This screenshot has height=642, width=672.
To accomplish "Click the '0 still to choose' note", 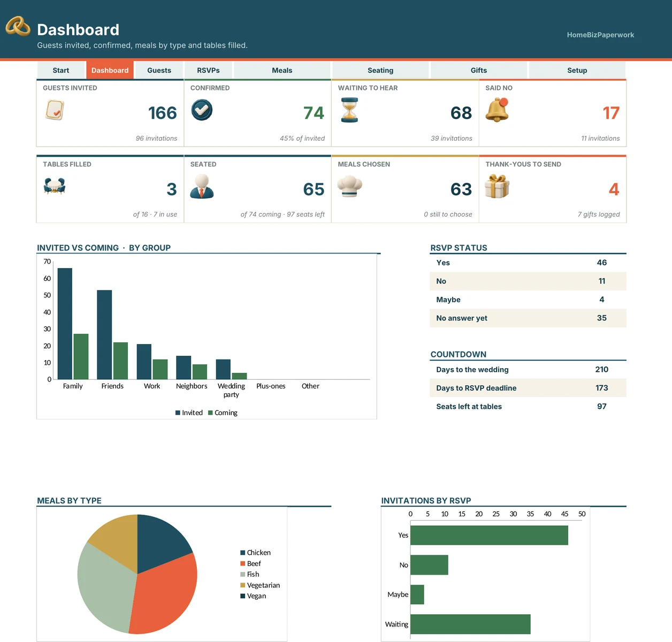I will [448, 215].
